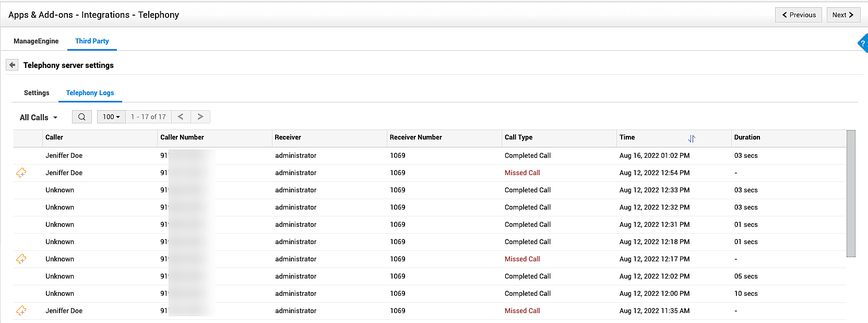
Task: Open the Settings sub-tab
Action: click(x=37, y=93)
